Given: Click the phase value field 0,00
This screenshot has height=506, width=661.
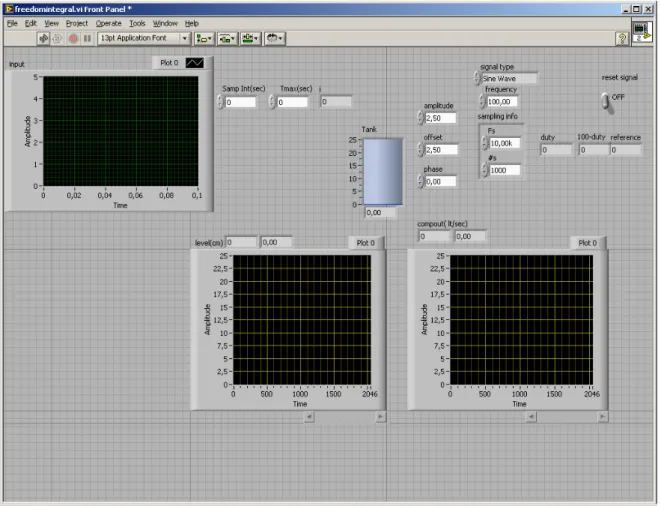Looking at the screenshot, I should pos(441,182).
